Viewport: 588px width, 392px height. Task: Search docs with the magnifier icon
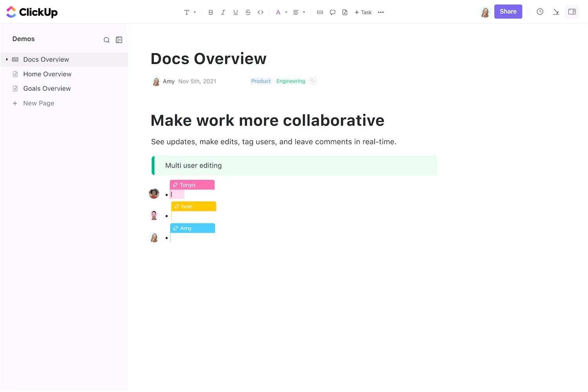pos(107,40)
